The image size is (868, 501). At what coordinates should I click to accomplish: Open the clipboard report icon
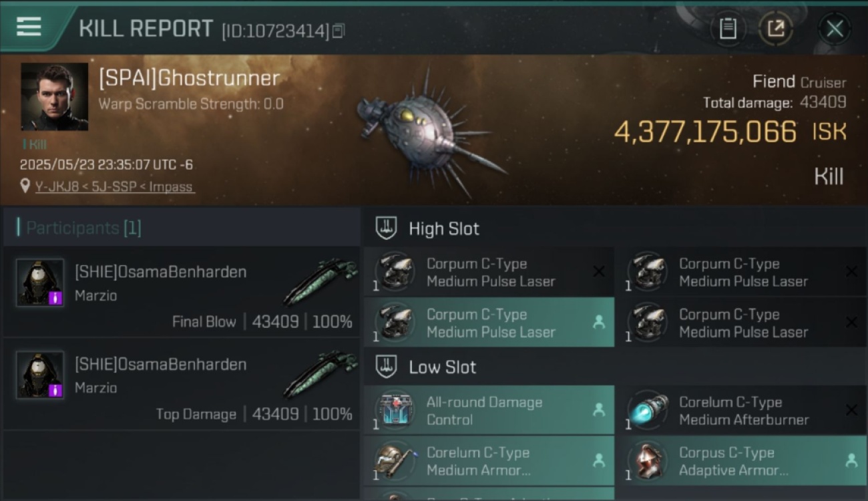[728, 29]
